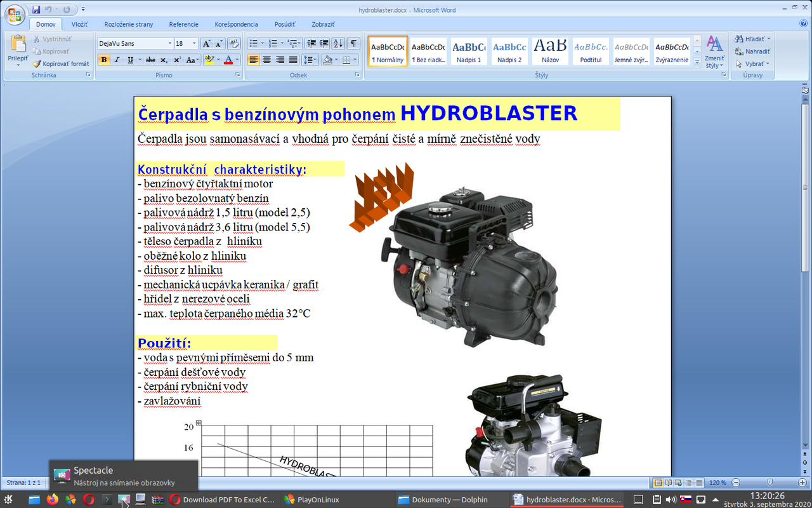Apply subscript formatting
This screenshot has height=508, width=812.
click(164, 60)
